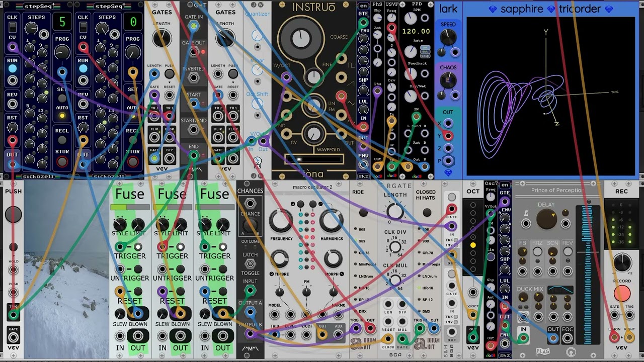The height and width of the screenshot is (362, 644).
Task: Click IN jack on third Fuse module
Action: (205, 336)
